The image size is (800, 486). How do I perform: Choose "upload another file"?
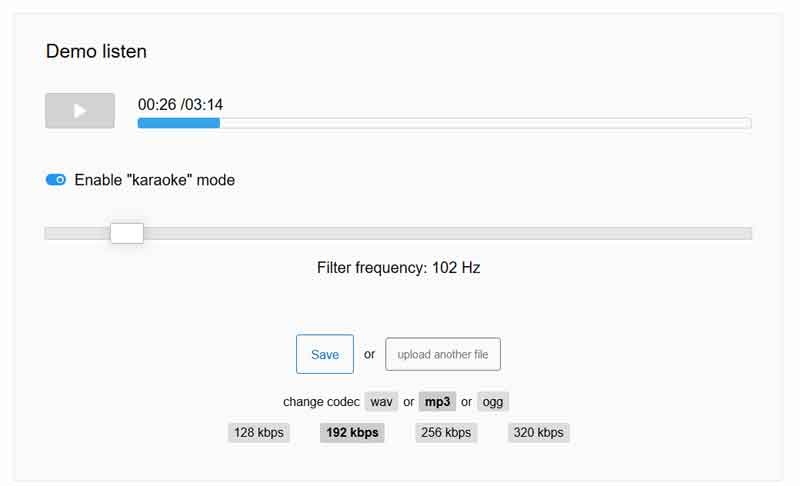pyautogui.click(x=443, y=354)
